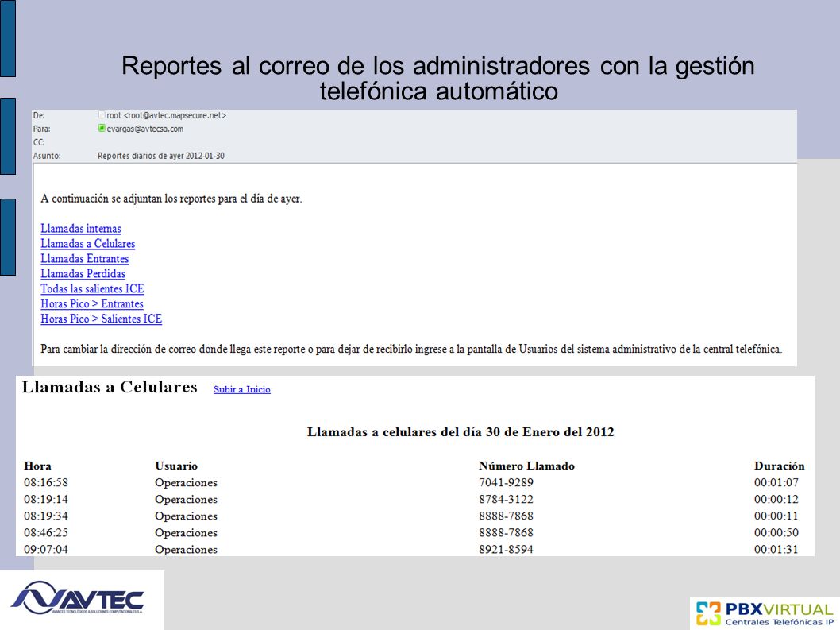
Task: Select the 08:19:14 time cell
Action: pos(46,499)
